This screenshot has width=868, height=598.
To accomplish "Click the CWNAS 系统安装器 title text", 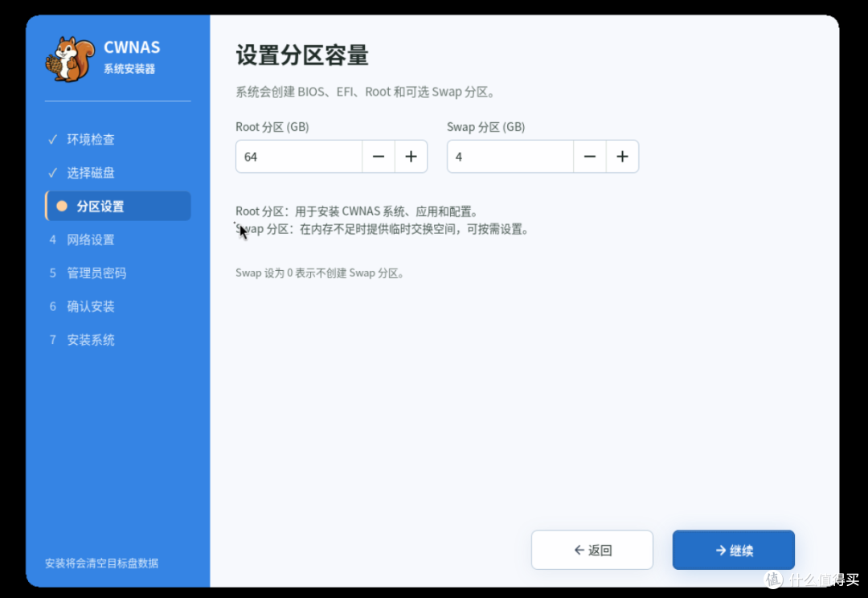I will coord(132,57).
